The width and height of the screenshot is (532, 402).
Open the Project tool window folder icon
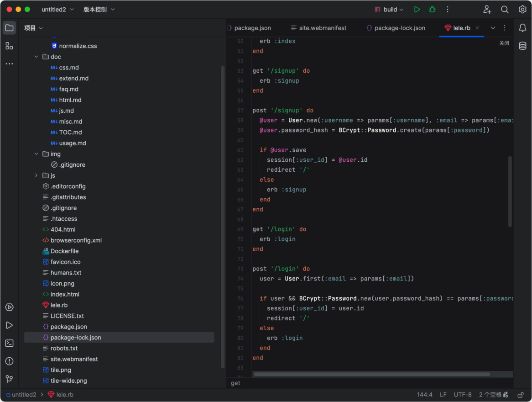click(x=9, y=28)
